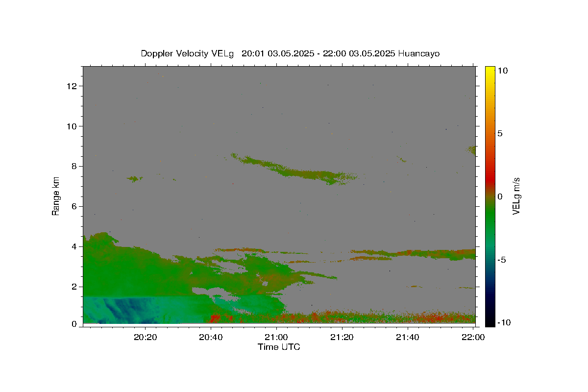Click the plot title 'Doppler Velocity VELg'
Image resolution: width=588 pixels, height=392 pixels.
click(x=188, y=53)
